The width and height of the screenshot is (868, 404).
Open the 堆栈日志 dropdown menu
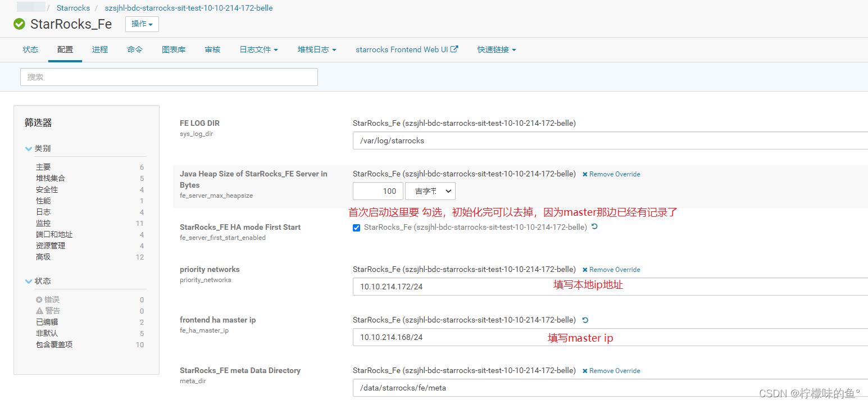coord(317,49)
